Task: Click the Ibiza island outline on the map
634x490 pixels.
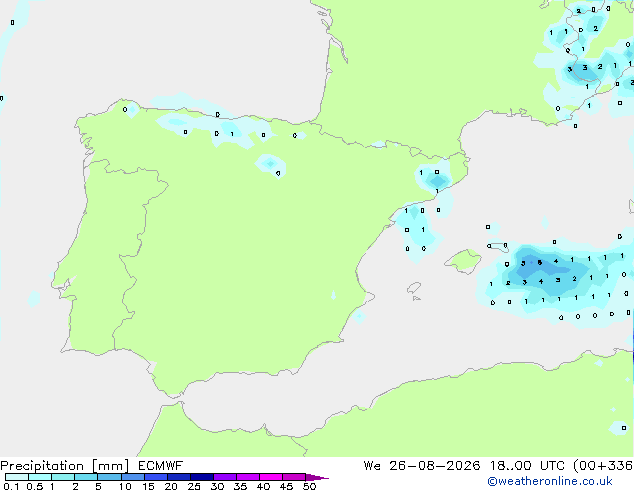Action: [414, 288]
